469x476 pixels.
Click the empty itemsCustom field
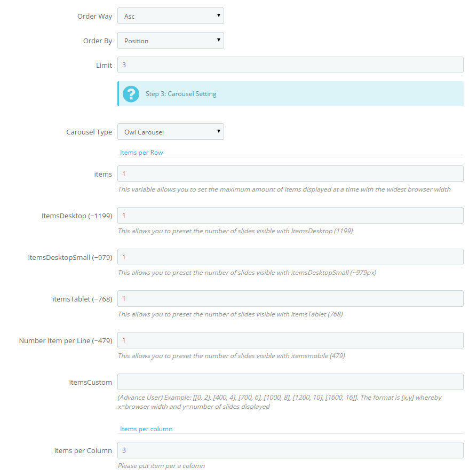point(290,382)
